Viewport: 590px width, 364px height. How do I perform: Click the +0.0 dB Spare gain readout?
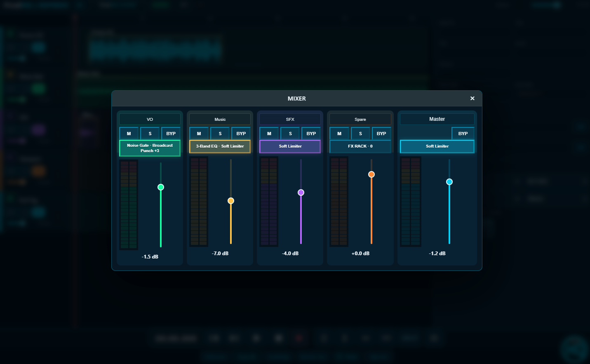coord(360,253)
